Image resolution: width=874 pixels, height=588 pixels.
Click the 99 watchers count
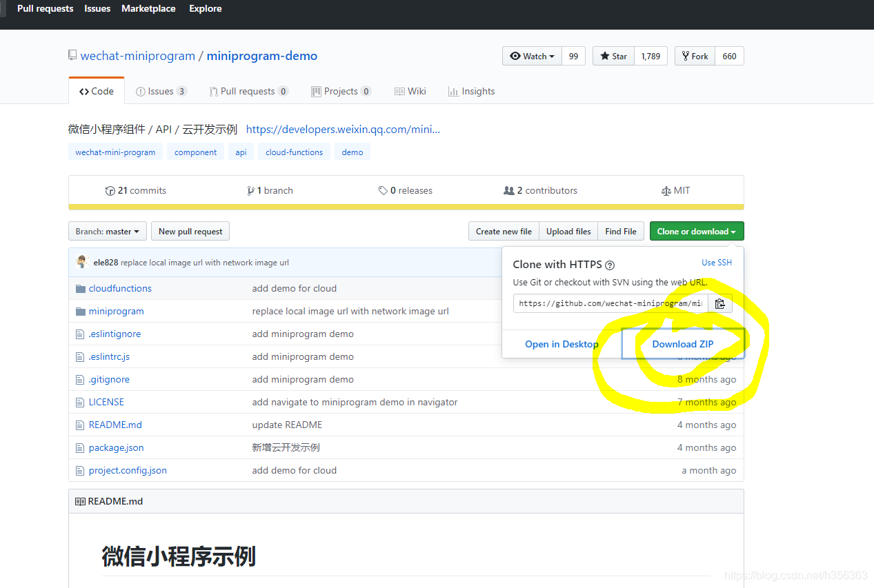(573, 57)
